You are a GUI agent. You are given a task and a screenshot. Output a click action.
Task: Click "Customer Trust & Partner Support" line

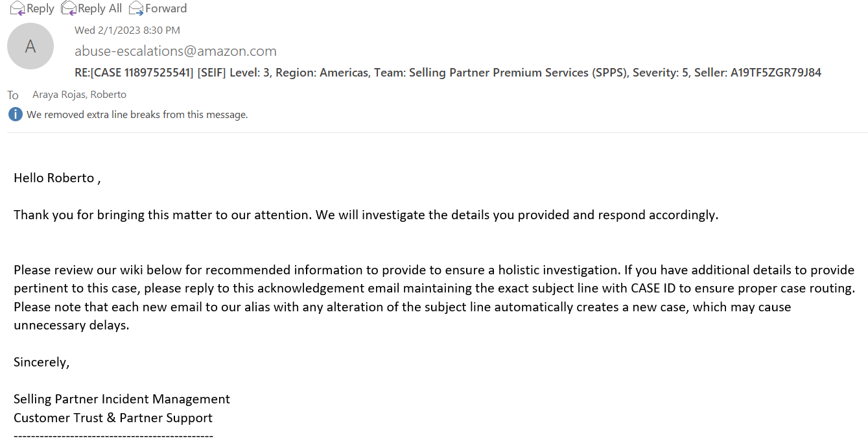click(113, 418)
